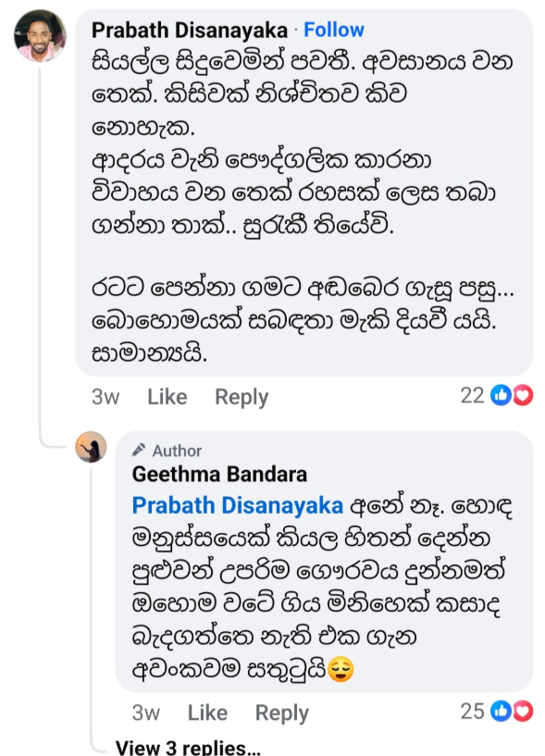
Task: Click the red heart reaction icon beside 22
Action: (523, 395)
